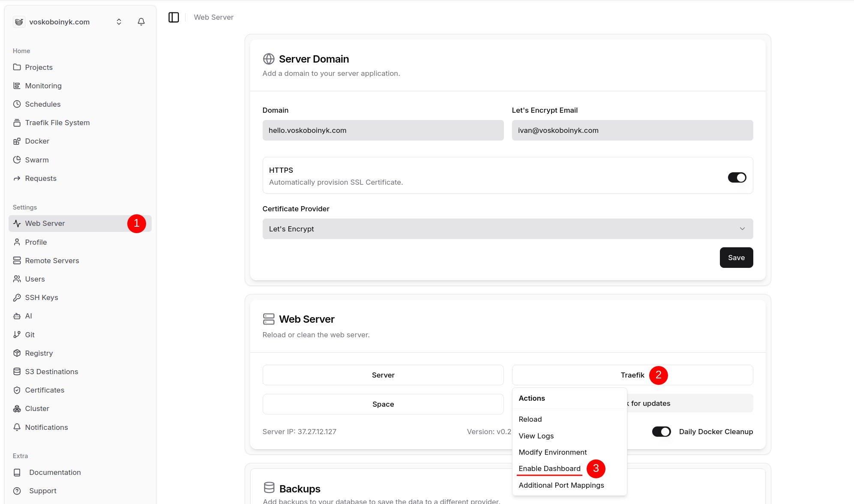Viewport: 854px width, 504px height.
Task: Select View Logs menu entry
Action: click(569, 436)
